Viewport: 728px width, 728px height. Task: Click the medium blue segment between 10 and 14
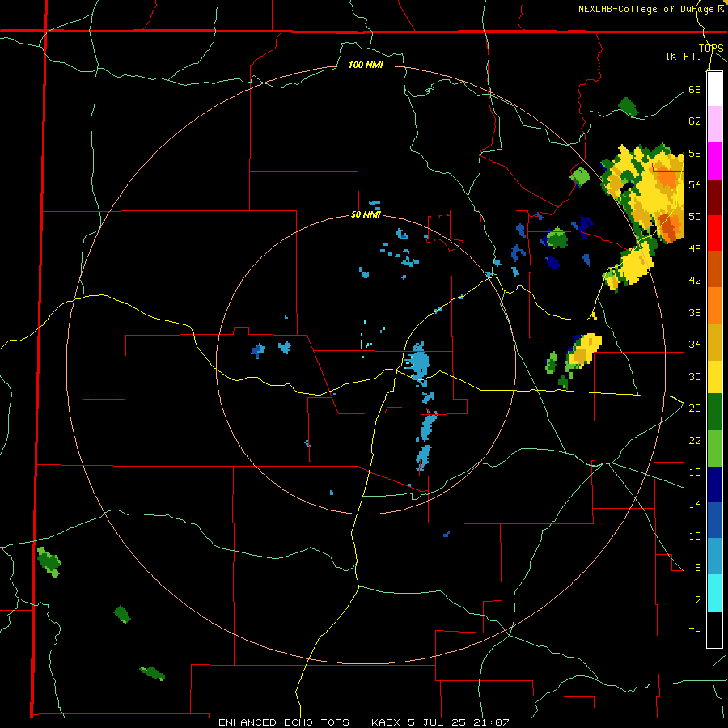714,520
